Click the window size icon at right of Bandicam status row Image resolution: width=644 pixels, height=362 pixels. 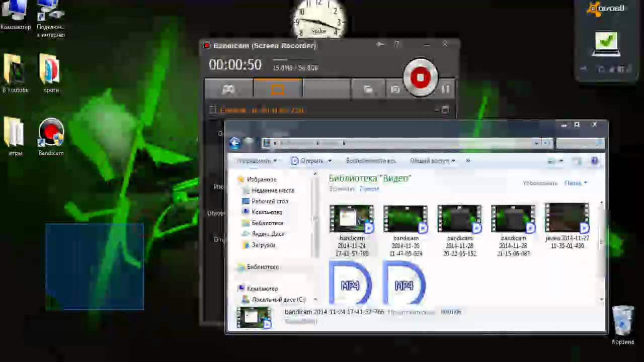[445, 110]
